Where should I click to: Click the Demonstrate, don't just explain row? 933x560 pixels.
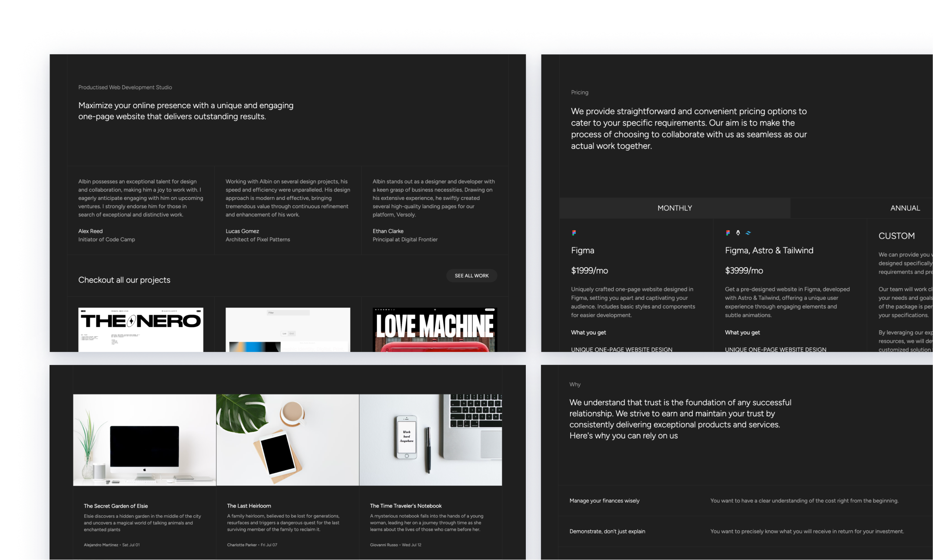(607, 532)
